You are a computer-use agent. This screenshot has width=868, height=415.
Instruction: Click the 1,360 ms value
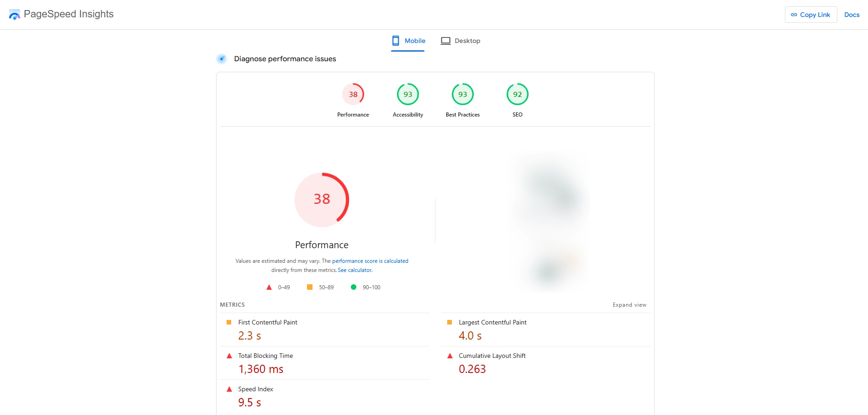[261, 369]
